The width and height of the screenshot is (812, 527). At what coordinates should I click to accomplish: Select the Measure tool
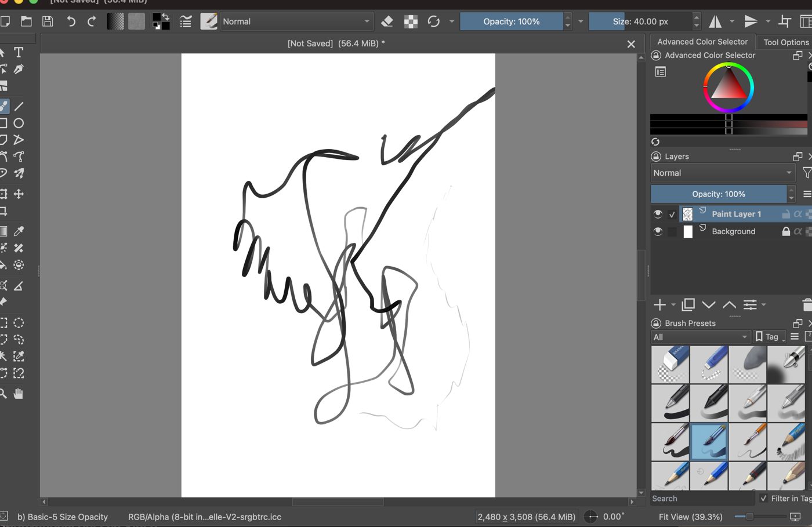tap(19, 286)
